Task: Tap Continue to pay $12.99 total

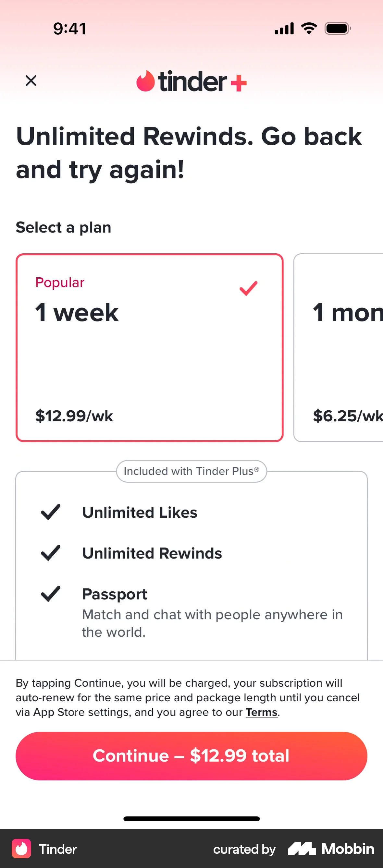Action: [191, 756]
